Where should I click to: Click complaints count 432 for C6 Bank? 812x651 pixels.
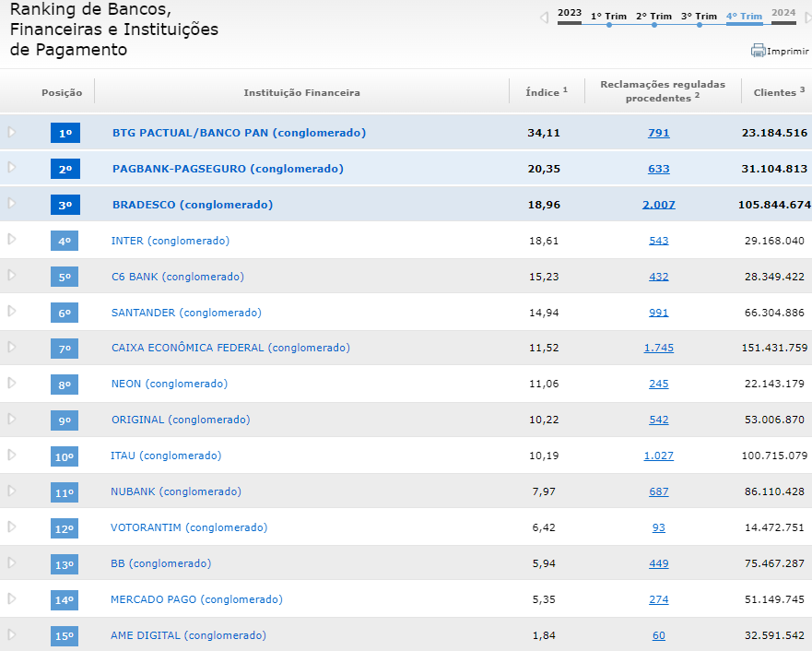coord(659,277)
